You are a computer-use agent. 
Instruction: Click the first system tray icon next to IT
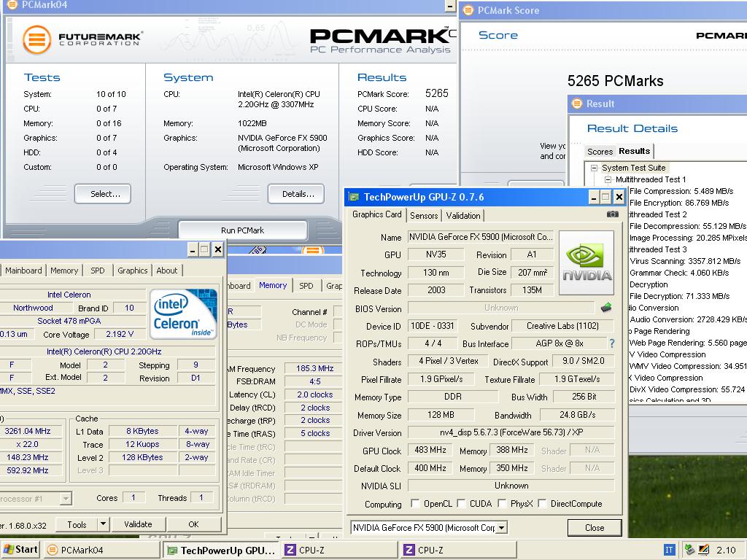tap(689, 550)
